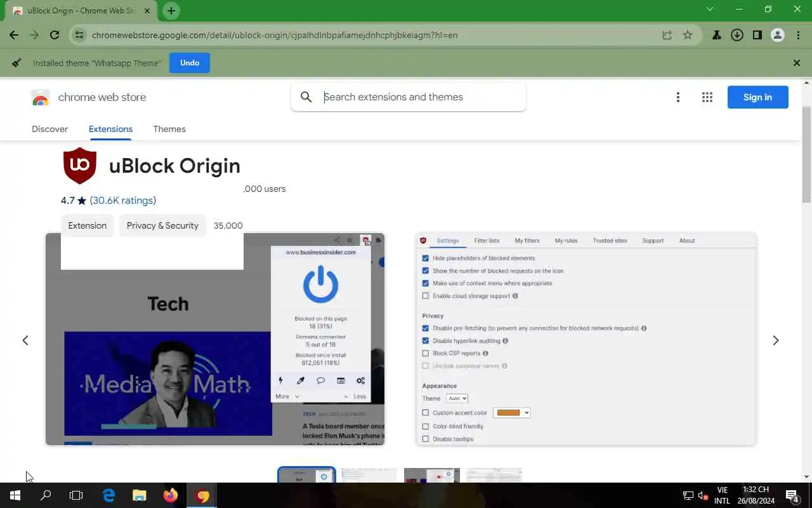Switch to the Discover tab
The image size is (812, 508).
coord(49,129)
